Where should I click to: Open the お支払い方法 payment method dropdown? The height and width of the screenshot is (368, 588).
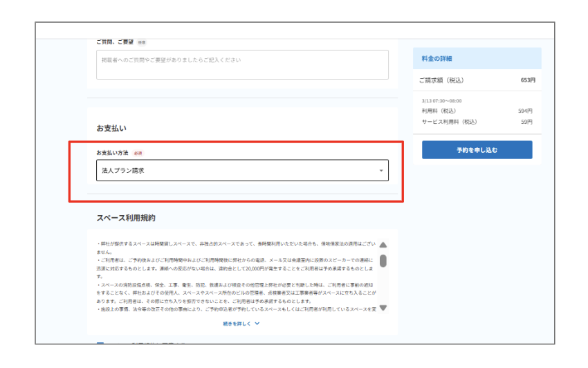[242, 170]
